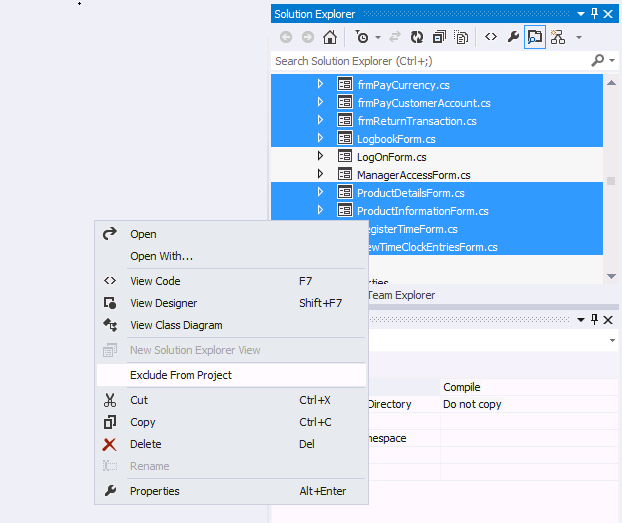Select LogOnForm.cs file
This screenshot has height=523, width=622.
392,157
